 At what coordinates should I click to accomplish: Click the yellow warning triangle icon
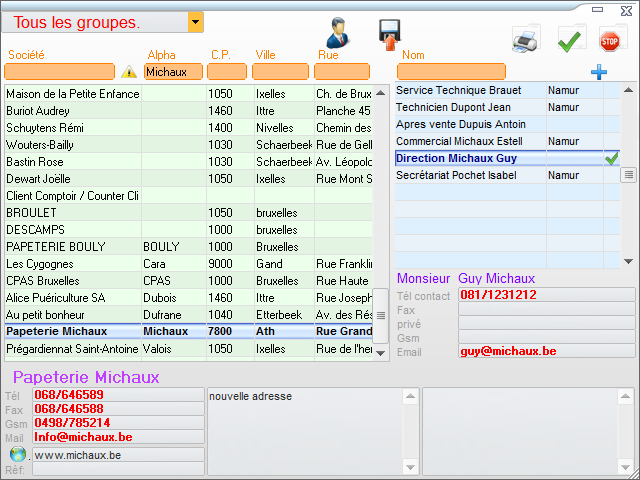(x=129, y=72)
